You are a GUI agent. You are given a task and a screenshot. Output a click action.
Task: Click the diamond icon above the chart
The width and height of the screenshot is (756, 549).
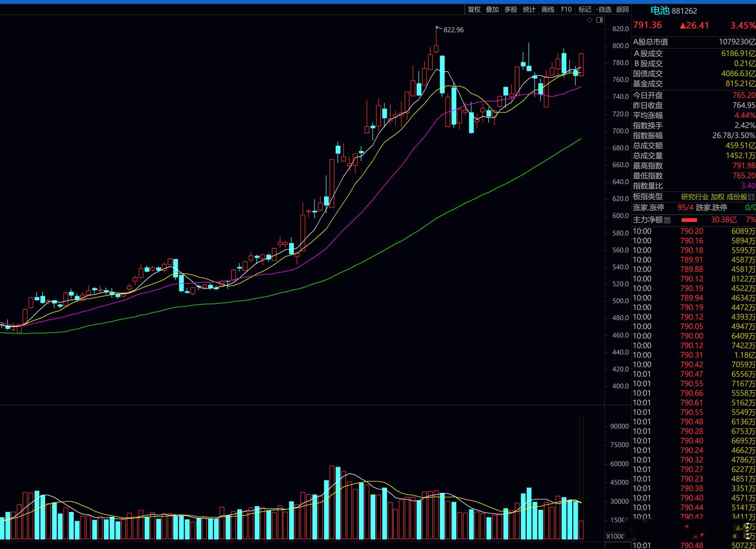(x=589, y=20)
